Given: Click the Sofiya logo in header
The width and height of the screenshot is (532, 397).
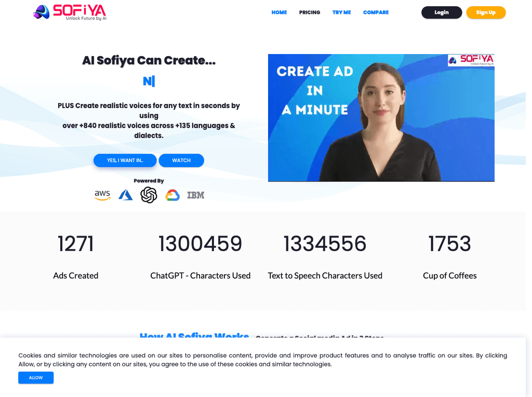Looking at the screenshot, I should coord(70,12).
